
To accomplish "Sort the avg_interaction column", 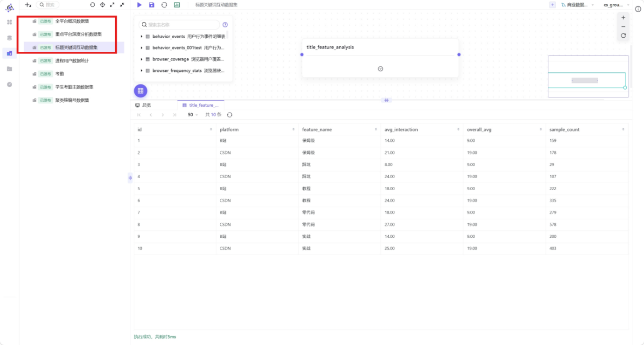I will pyautogui.click(x=458, y=129).
